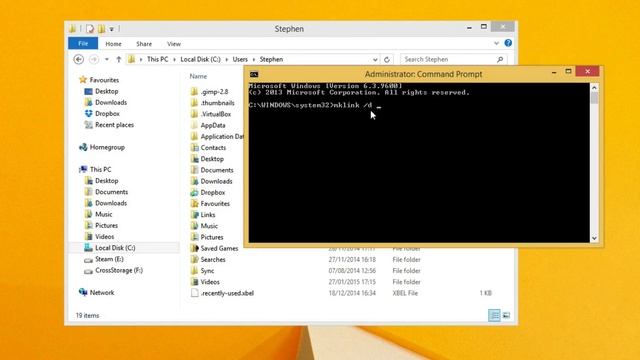
Task: Click the Refresh button beside address bar
Action: (x=387, y=60)
